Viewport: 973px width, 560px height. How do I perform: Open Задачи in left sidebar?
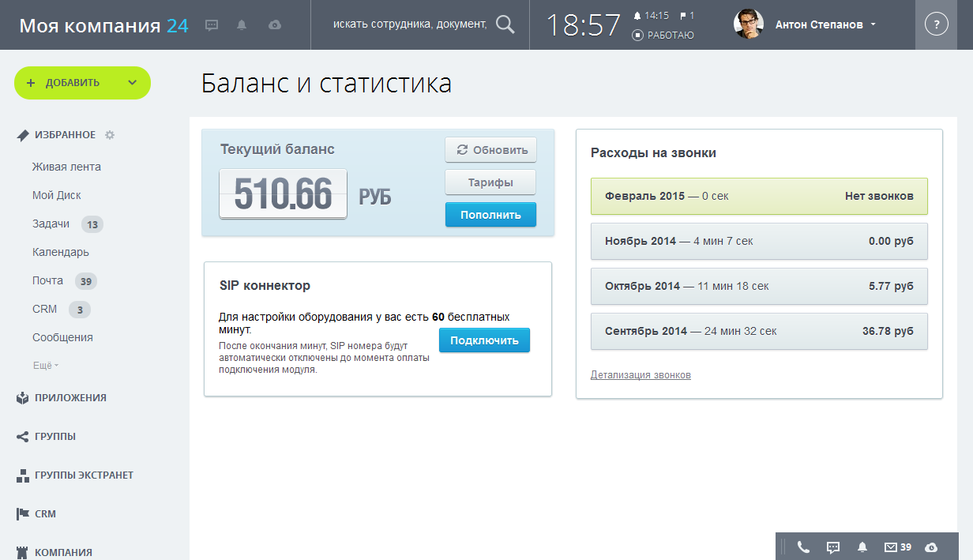(51, 224)
